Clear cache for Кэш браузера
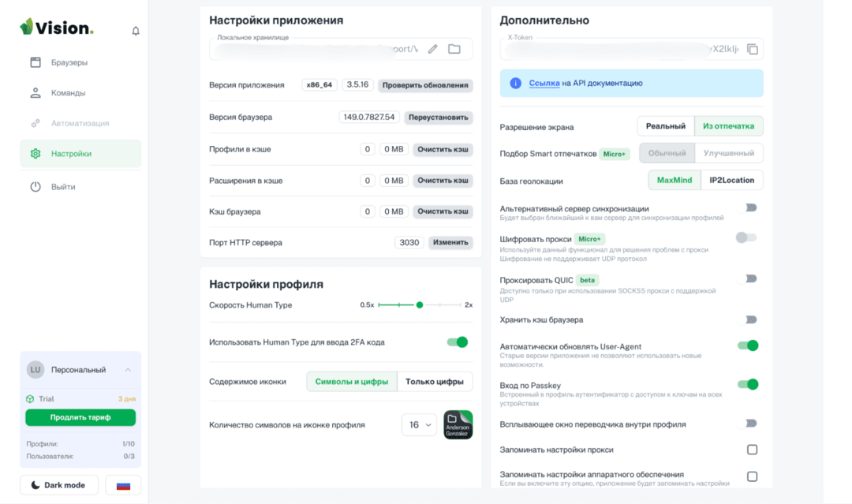The height and width of the screenshot is (504, 852). [x=443, y=211]
